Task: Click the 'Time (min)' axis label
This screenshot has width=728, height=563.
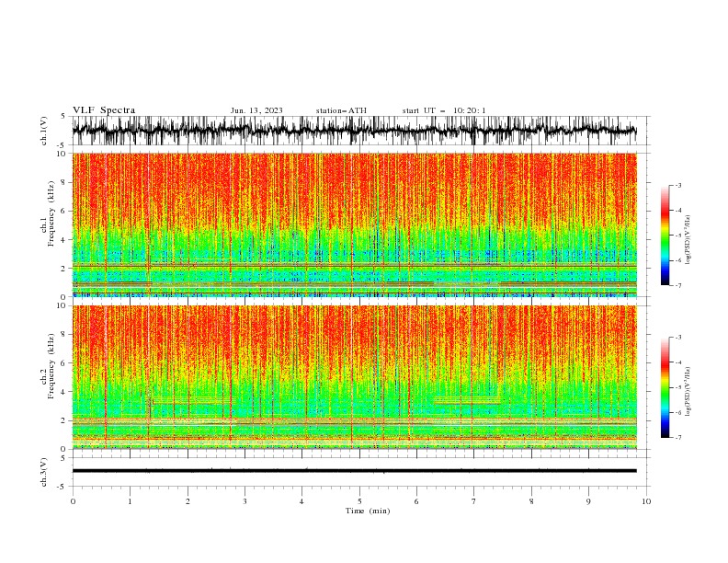Action: pos(368,511)
